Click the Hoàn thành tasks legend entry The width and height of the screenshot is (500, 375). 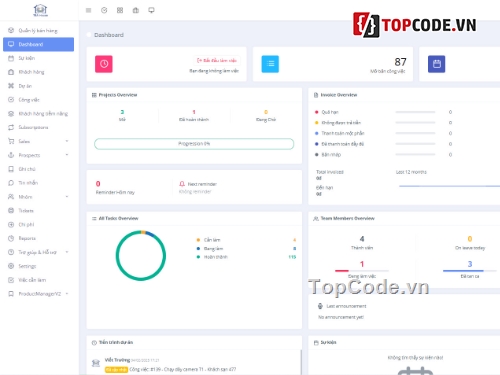click(x=216, y=257)
